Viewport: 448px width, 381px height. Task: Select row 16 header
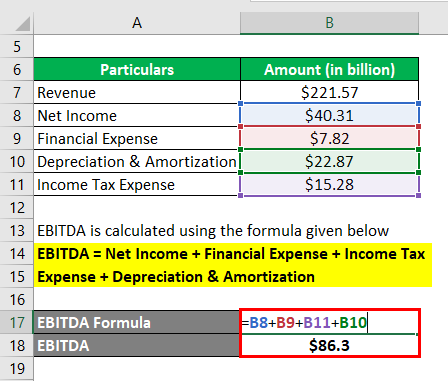(x=17, y=299)
